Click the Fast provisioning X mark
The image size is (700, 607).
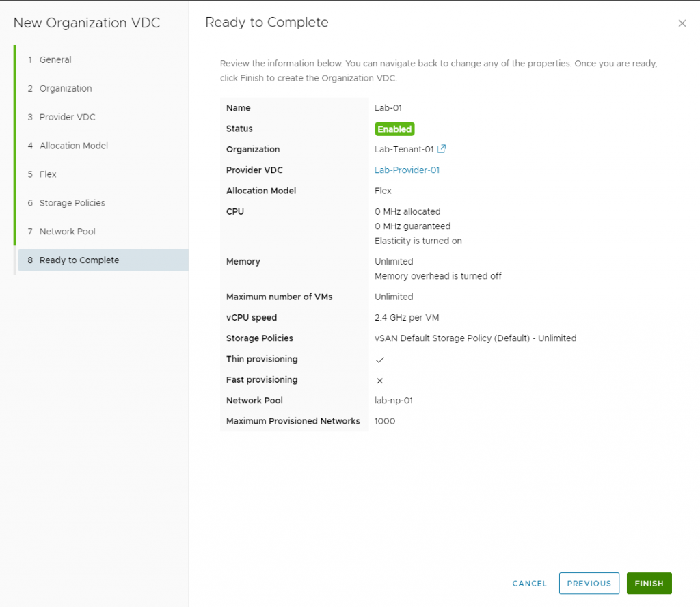click(x=379, y=381)
